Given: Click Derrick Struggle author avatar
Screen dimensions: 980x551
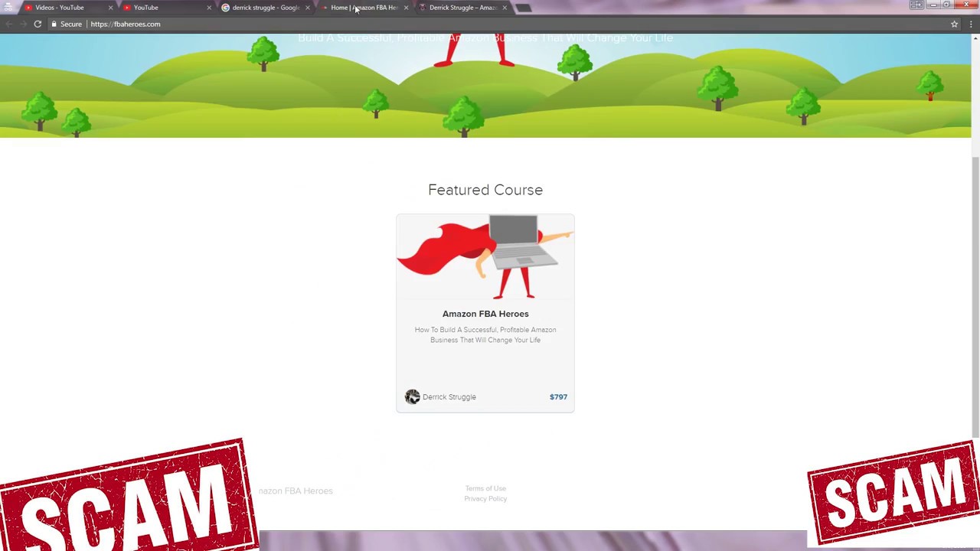Looking at the screenshot, I should coord(412,396).
